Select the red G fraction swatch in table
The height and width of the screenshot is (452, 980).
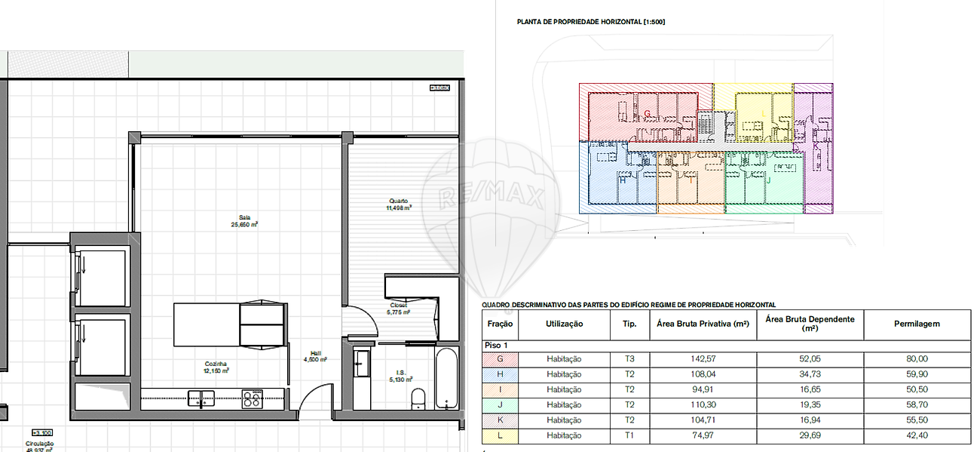[x=500, y=359]
